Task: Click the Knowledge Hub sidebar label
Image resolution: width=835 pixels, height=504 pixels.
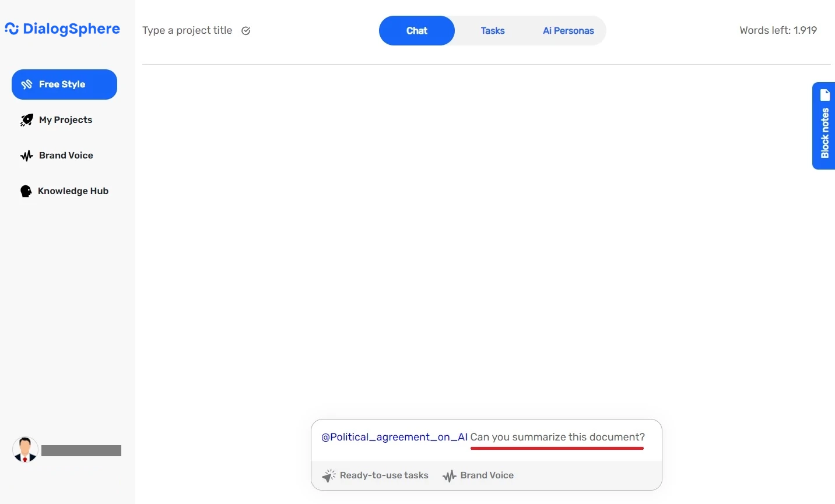Action: click(x=73, y=191)
